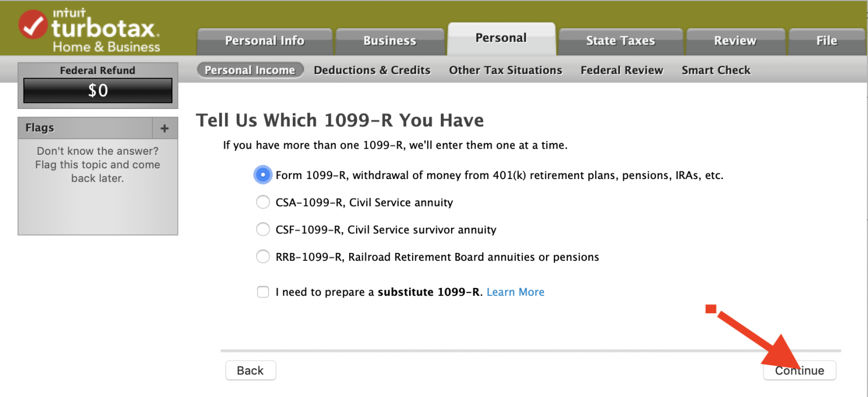The width and height of the screenshot is (868, 397).
Task: Switch to the File tab
Action: 826,40
